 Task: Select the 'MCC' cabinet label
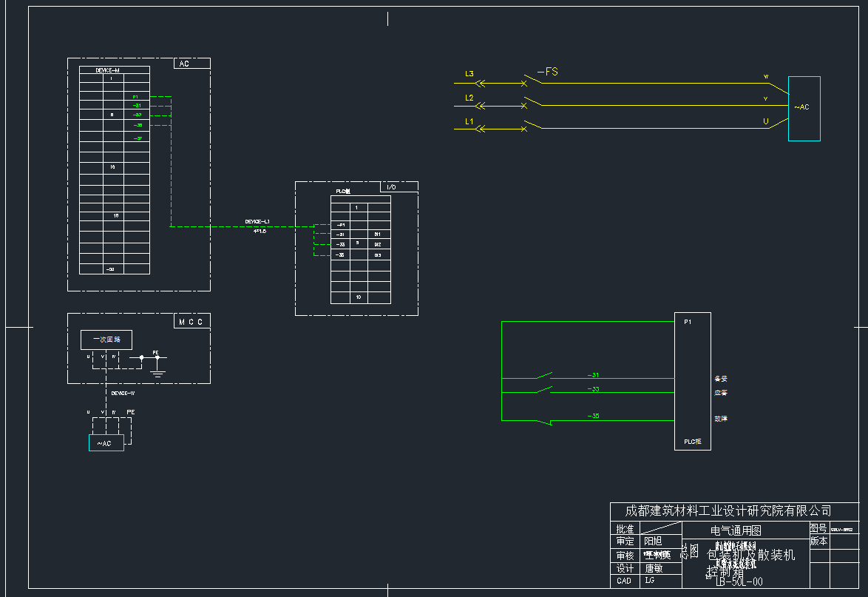pos(191,322)
